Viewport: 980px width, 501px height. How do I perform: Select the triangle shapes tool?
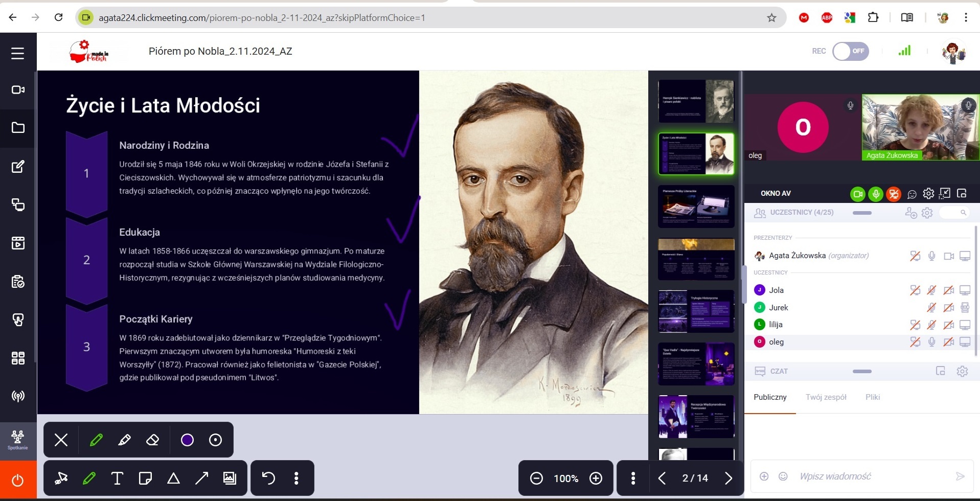173,479
